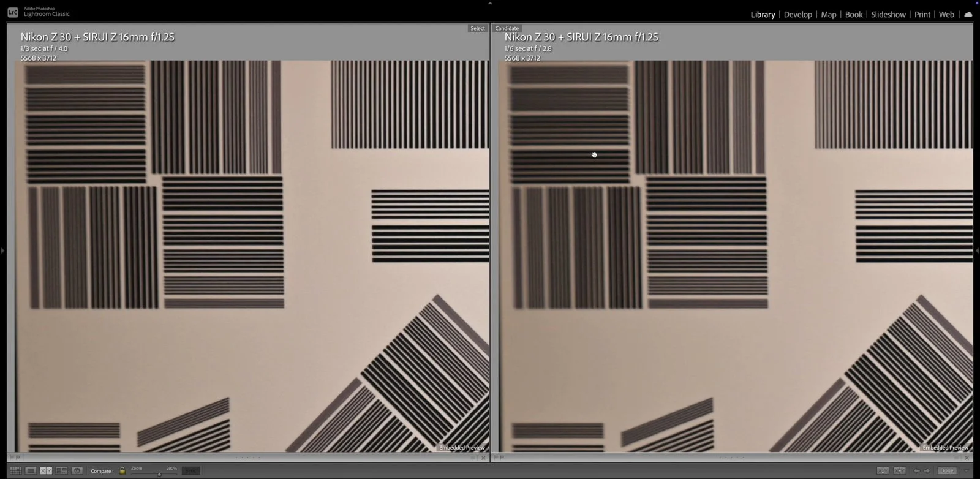Switch to Survey view
The image size is (980, 479).
point(61,470)
